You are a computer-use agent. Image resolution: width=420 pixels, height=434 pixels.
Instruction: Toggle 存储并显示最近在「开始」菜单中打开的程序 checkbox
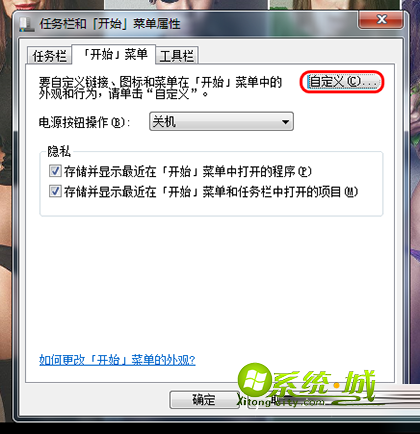pyautogui.click(x=55, y=171)
